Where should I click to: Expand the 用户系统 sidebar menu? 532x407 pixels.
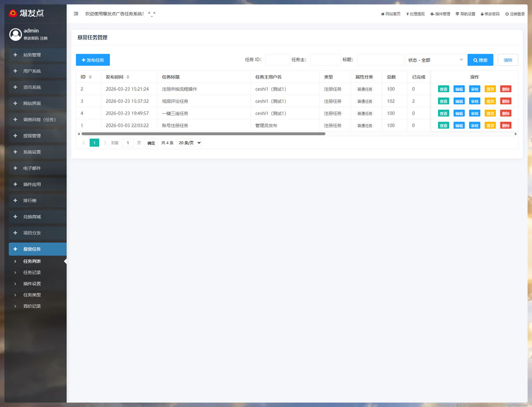click(38, 71)
